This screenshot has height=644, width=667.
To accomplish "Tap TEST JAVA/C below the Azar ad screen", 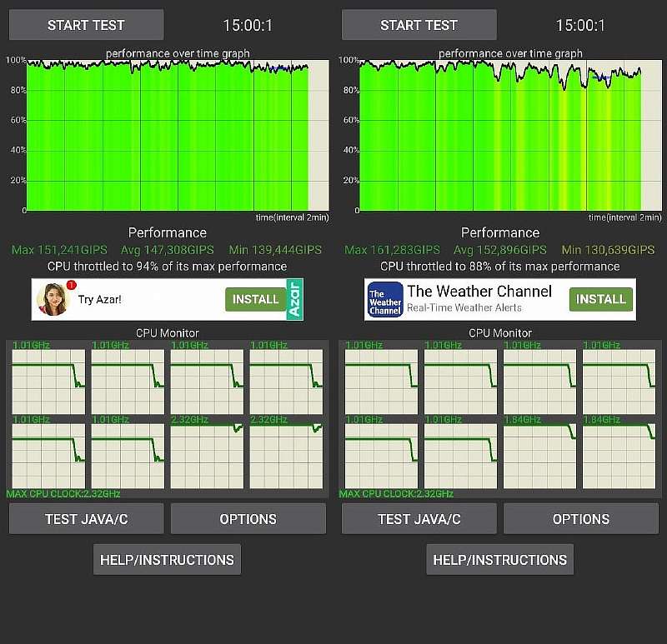I will click(86, 519).
